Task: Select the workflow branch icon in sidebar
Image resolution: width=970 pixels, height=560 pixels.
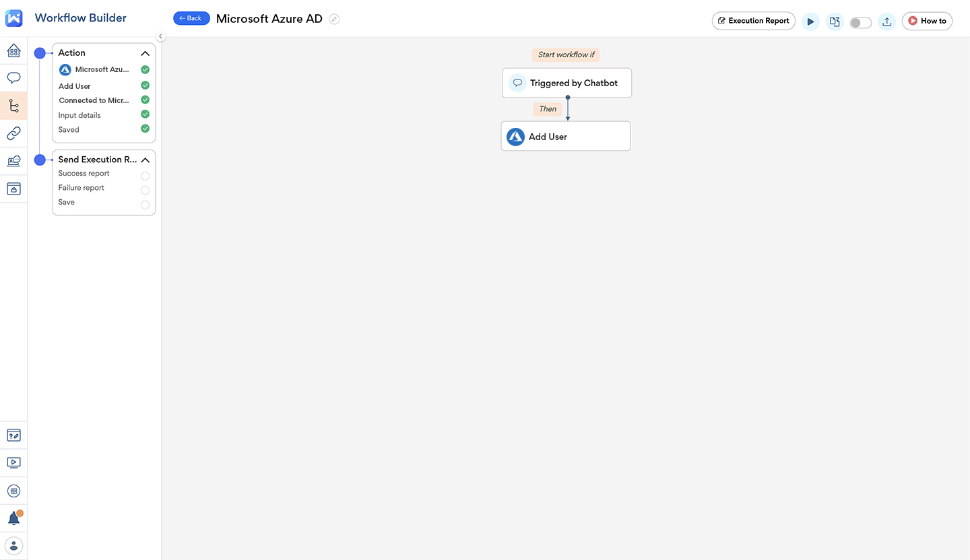Action: (13, 106)
